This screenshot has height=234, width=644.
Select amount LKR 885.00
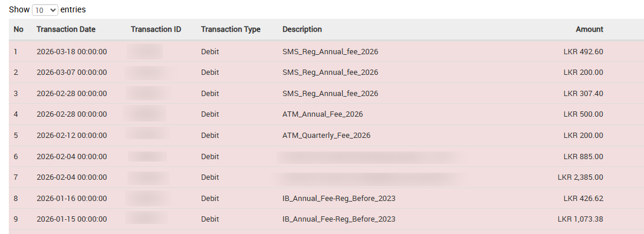pyautogui.click(x=583, y=156)
